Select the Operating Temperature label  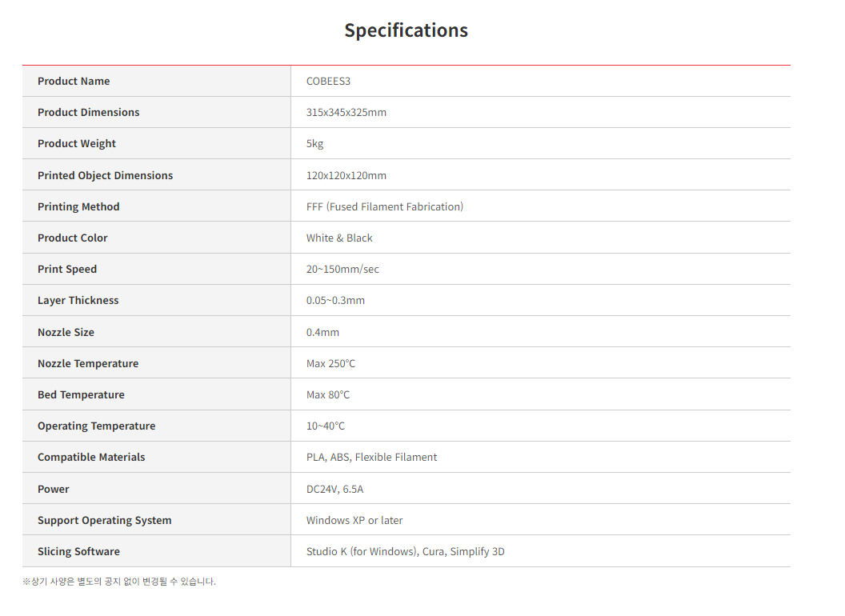point(96,426)
